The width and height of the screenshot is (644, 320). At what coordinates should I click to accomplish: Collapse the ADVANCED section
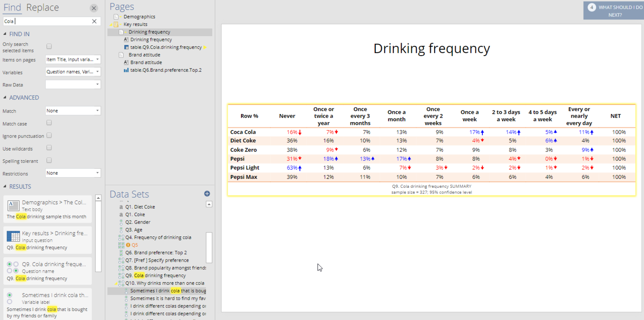(5, 98)
